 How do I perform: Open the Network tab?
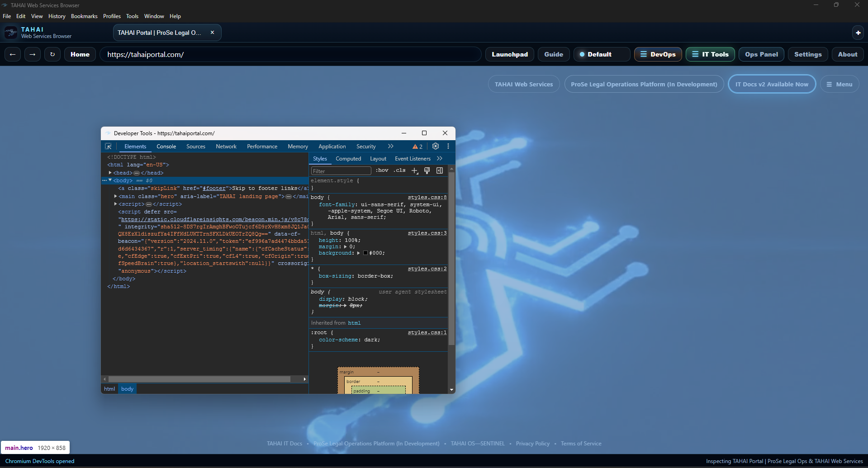click(226, 147)
